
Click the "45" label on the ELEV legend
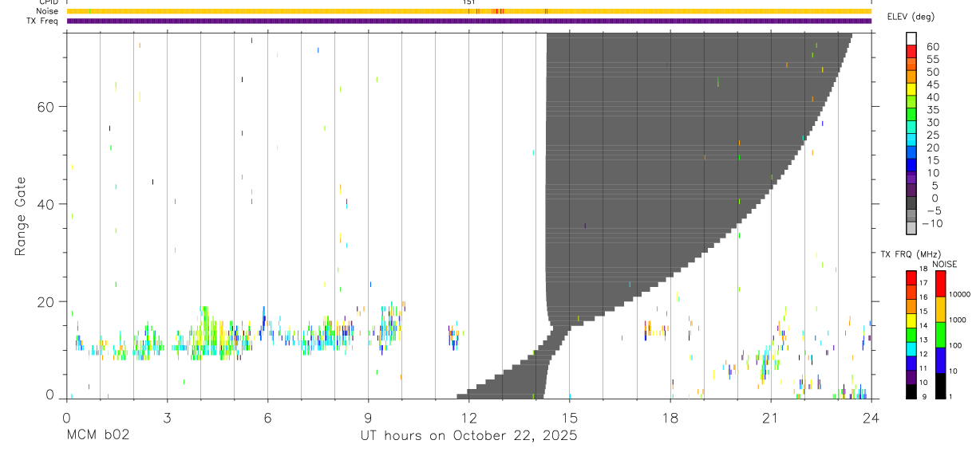(x=932, y=85)
